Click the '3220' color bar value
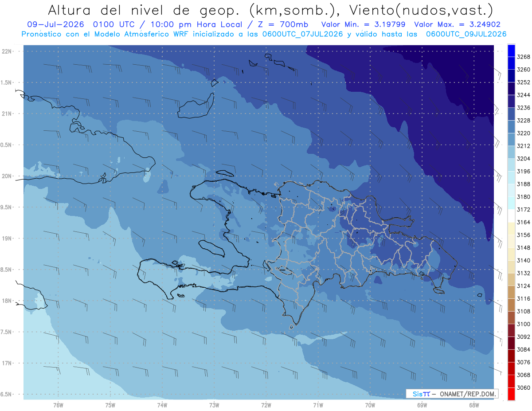The image size is (532, 411). (x=524, y=133)
